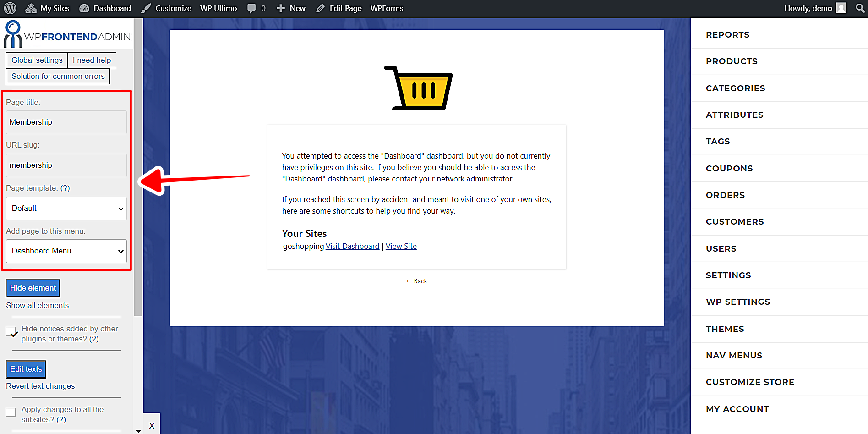The width and height of the screenshot is (868, 434).
Task: Click the Hide element button
Action: [33, 288]
